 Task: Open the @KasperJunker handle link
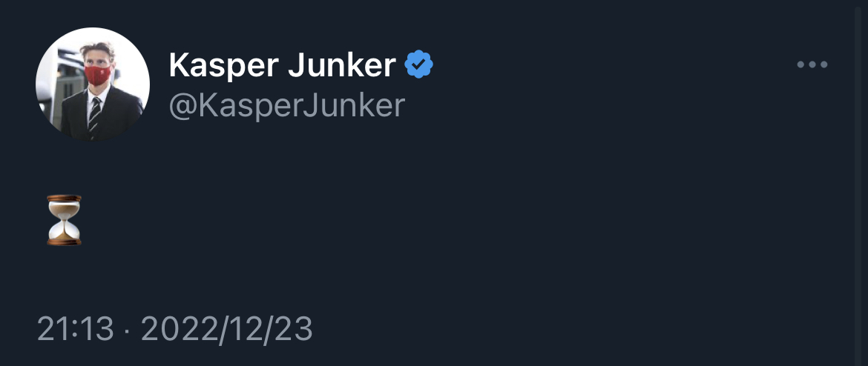(x=287, y=106)
